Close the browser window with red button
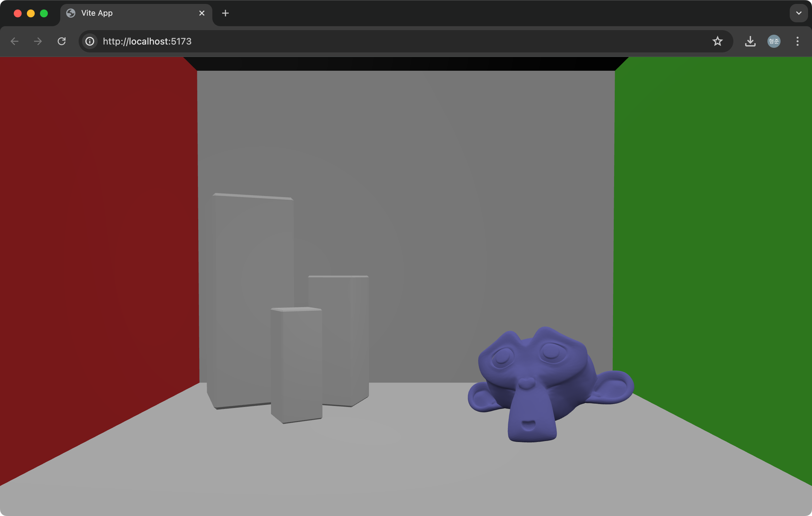The height and width of the screenshot is (516, 812). pyautogui.click(x=18, y=13)
